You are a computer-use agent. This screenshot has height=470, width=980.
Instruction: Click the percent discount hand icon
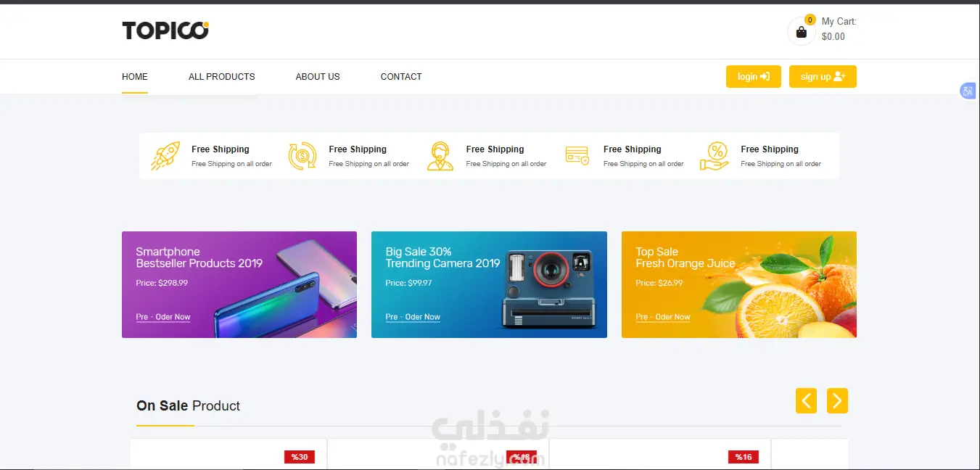point(715,156)
